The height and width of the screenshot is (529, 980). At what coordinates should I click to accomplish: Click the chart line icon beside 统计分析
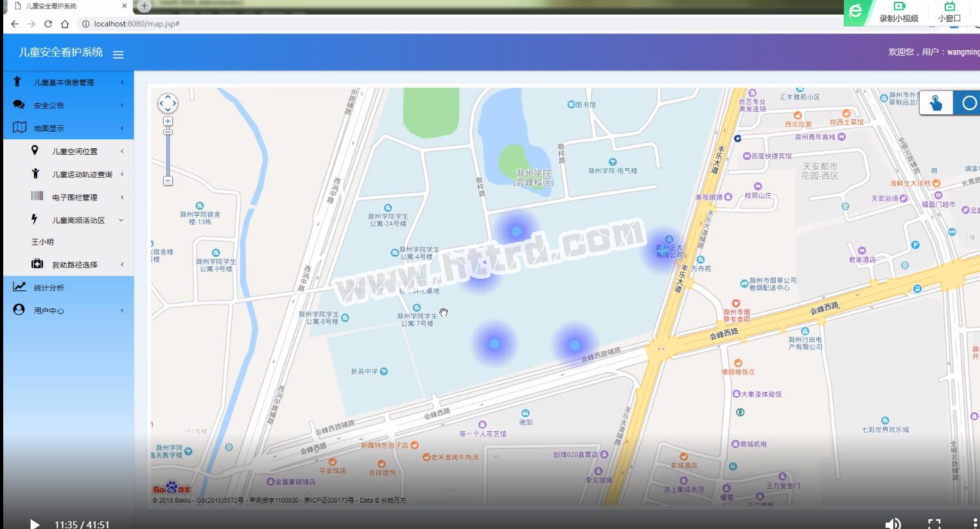pyautogui.click(x=19, y=287)
